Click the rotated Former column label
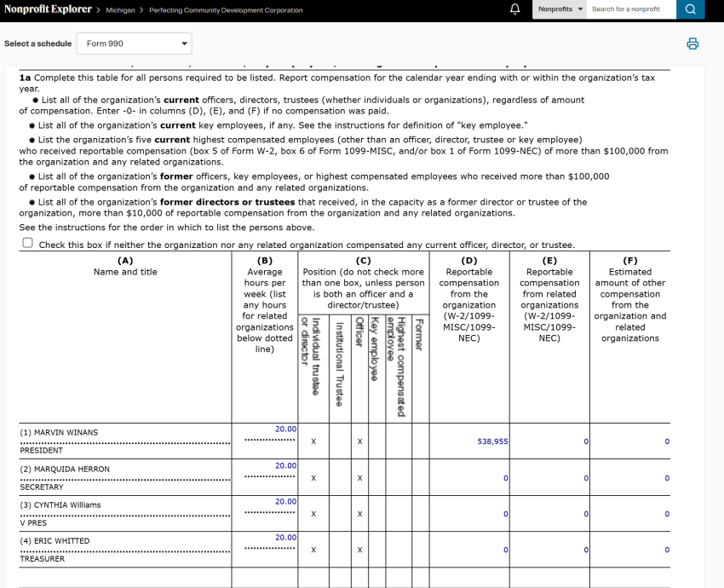 419,334
